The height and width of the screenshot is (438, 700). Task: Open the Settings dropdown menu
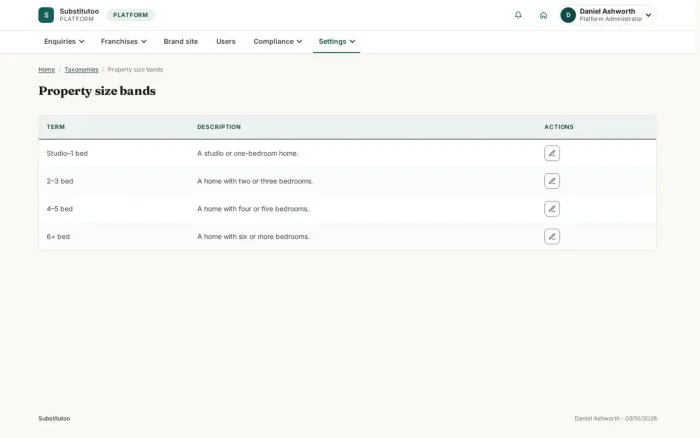coord(337,41)
